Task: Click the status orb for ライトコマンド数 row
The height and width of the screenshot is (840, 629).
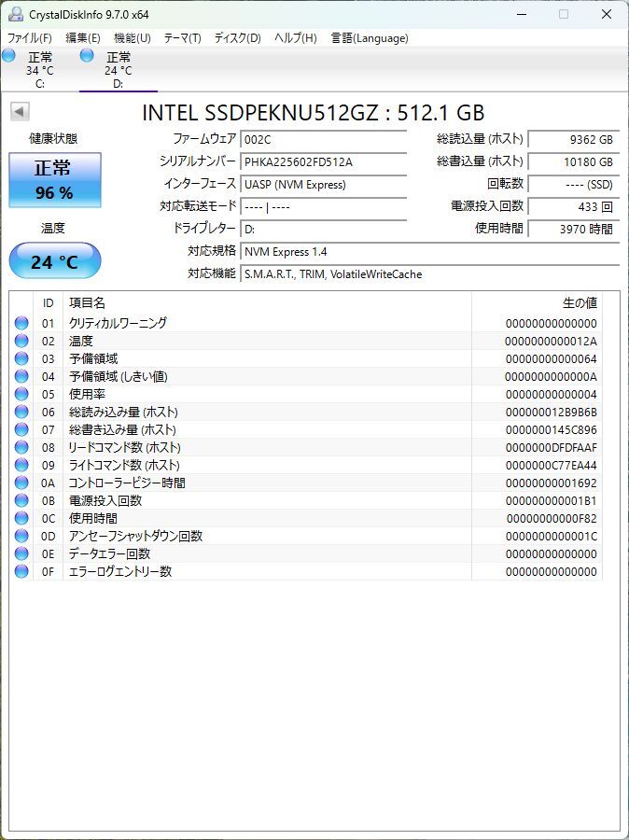Action: (x=21, y=465)
